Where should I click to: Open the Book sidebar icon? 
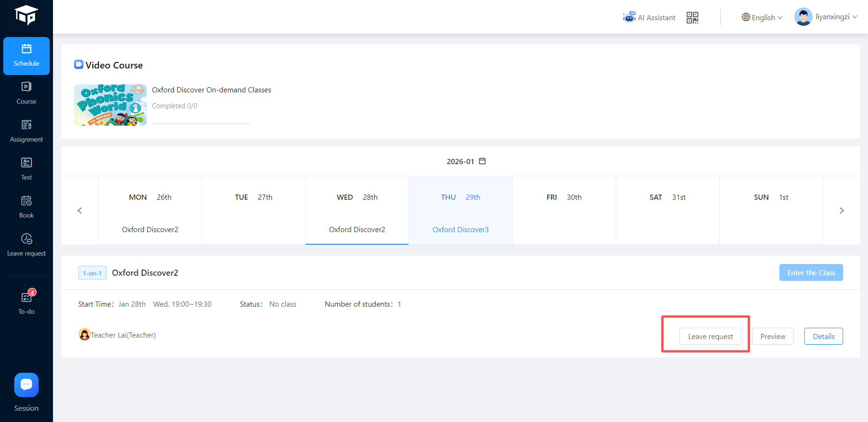[x=26, y=207]
